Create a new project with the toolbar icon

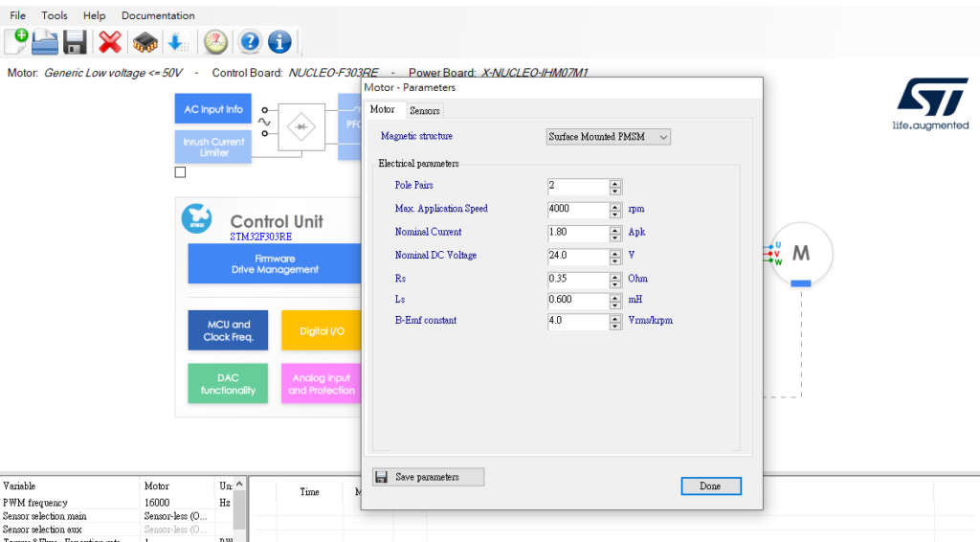point(16,42)
